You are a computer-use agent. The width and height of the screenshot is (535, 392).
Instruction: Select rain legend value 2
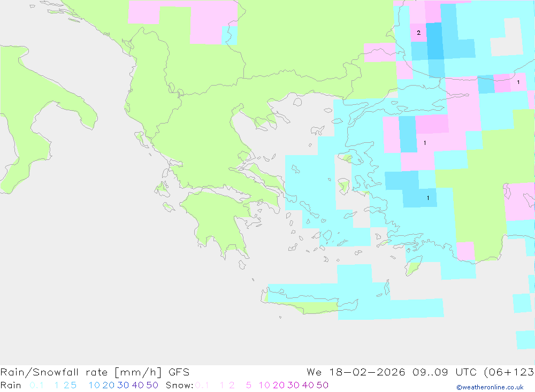click(66, 385)
